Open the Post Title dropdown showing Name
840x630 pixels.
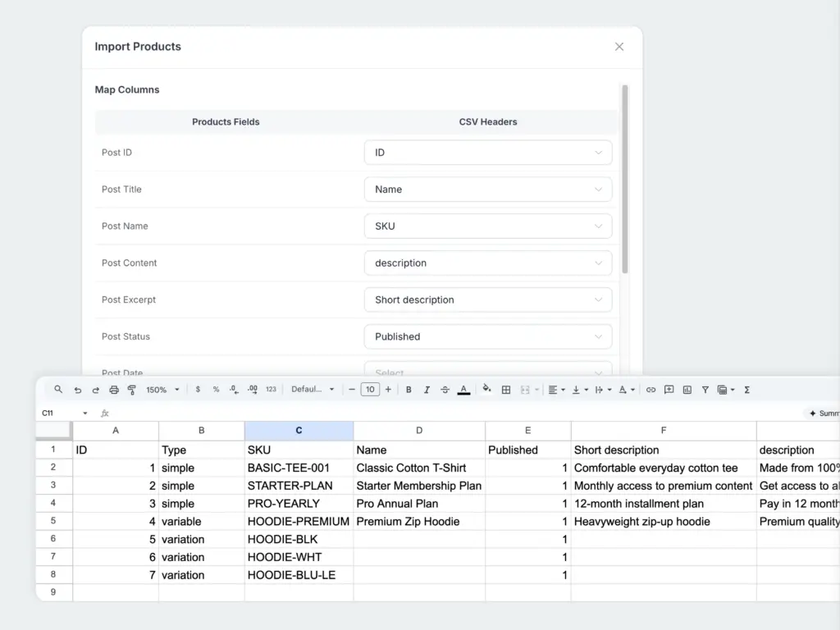tap(488, 189)
